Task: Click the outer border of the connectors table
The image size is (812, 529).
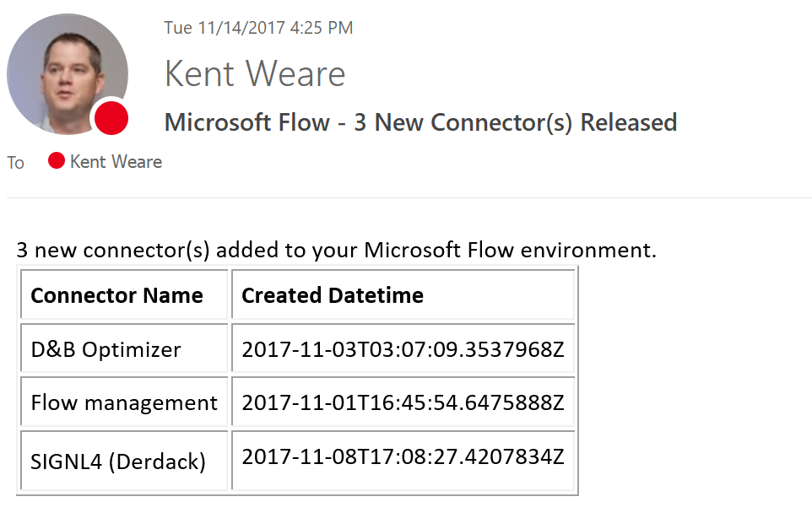Action: 577,380
